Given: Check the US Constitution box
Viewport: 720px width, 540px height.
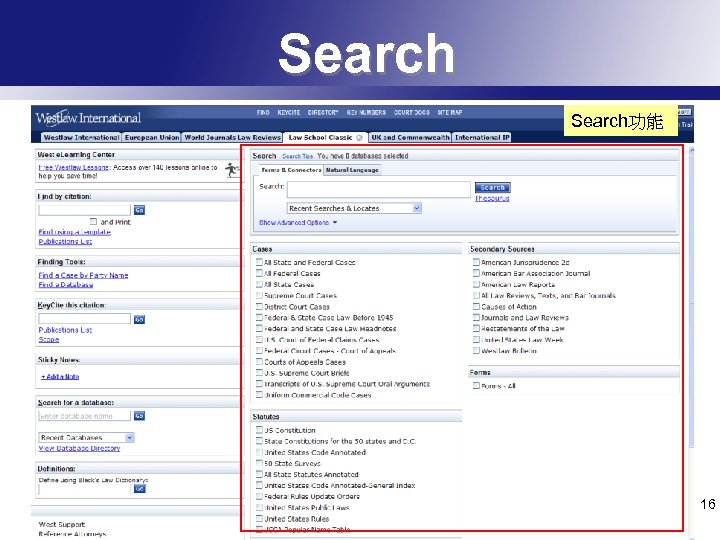Looking at the screenshot, I should click(259, 430).
